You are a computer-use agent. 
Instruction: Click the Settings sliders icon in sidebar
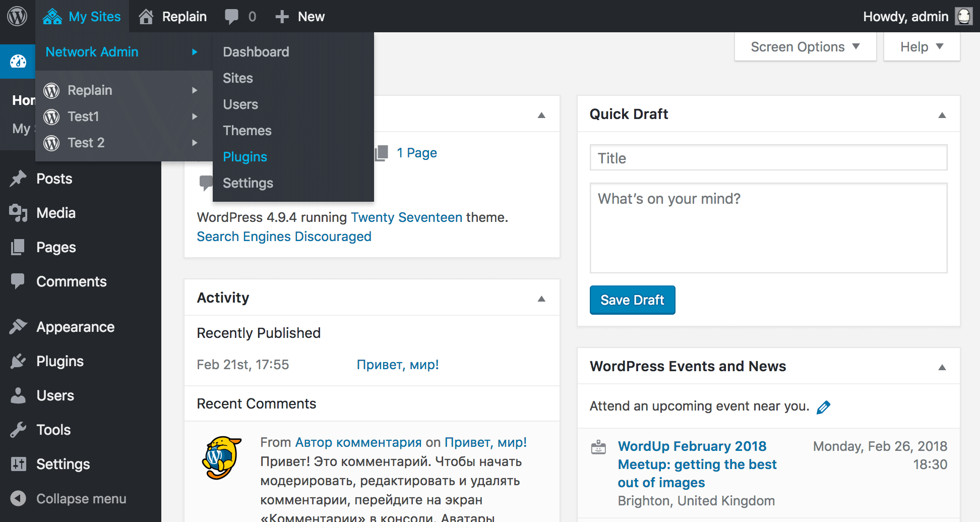pos(18,464)
